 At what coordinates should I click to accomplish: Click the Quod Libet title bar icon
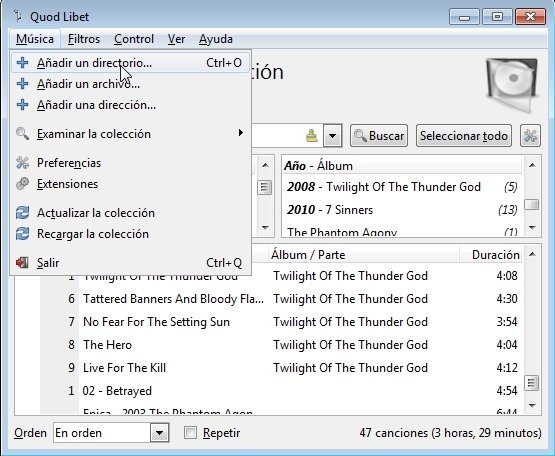[18, 16]
